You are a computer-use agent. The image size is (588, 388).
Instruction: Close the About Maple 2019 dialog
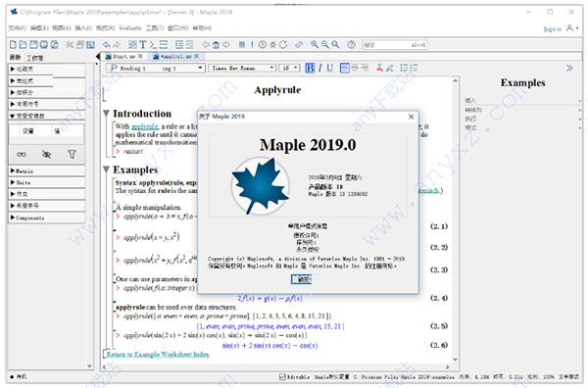tap(411, 117)
